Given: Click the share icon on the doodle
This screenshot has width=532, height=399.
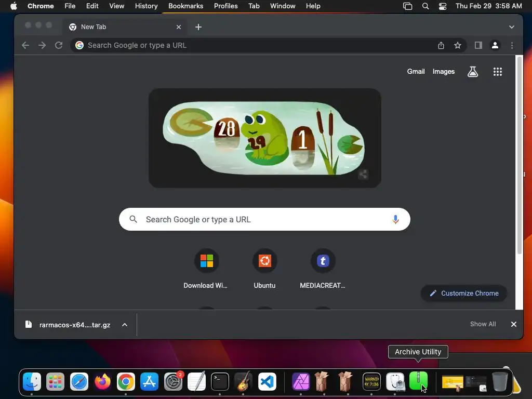Looking at the screenshot, I should coord(363,175).
